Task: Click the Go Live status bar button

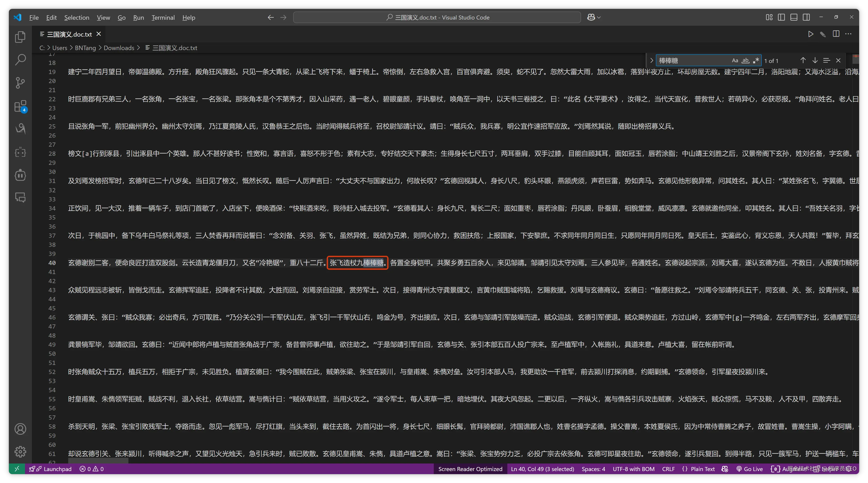Action: pyautogui.click(x=749, y=469)
